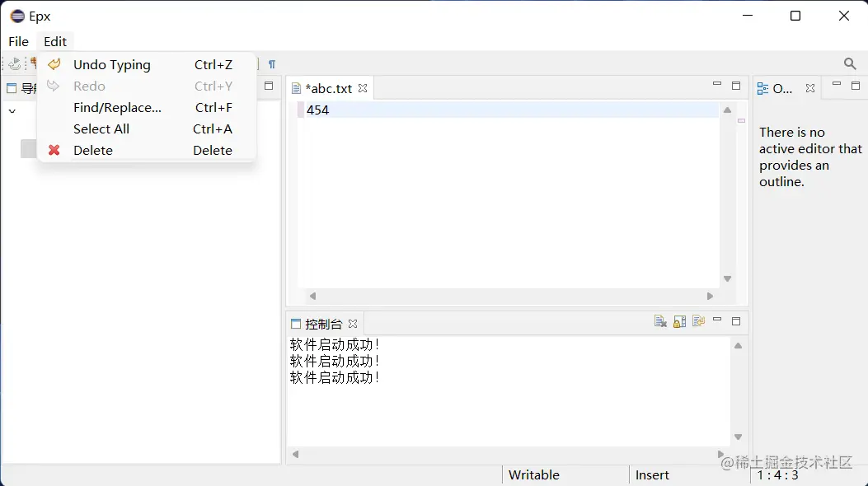
Task: Select the 控制台 console tab
Action: (x=324, y=324)
